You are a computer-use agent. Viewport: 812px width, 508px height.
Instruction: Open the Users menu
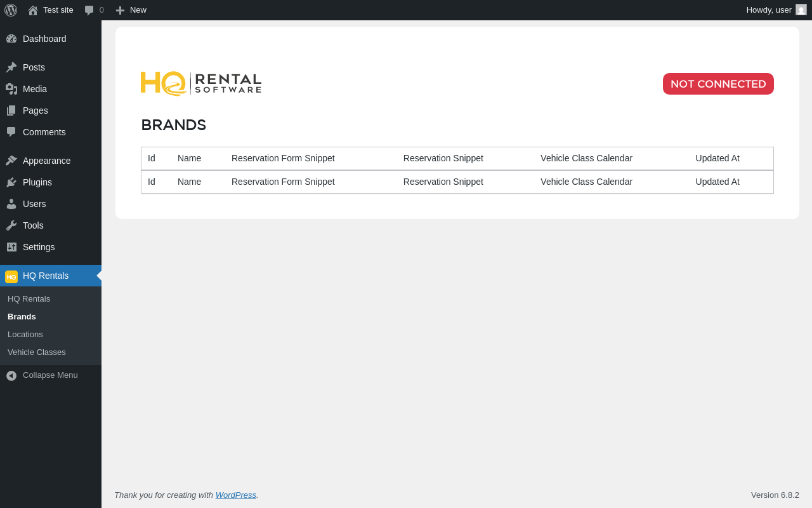tap(51, 204)
